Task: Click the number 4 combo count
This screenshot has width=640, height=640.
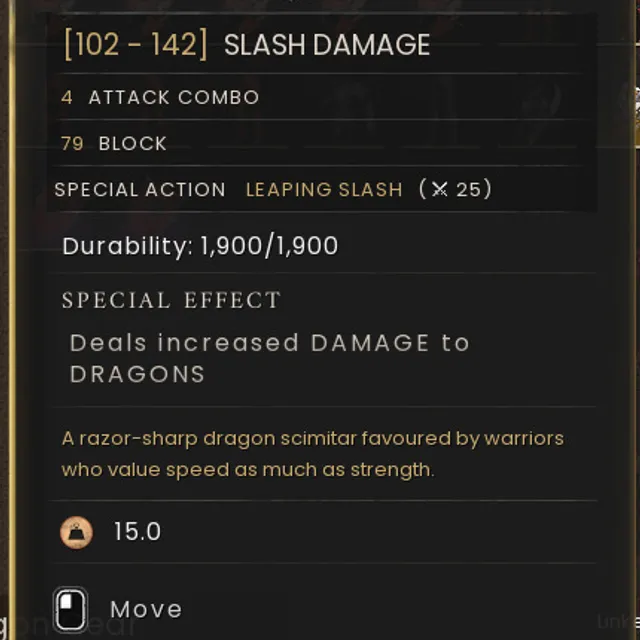Action: point(67,97)
